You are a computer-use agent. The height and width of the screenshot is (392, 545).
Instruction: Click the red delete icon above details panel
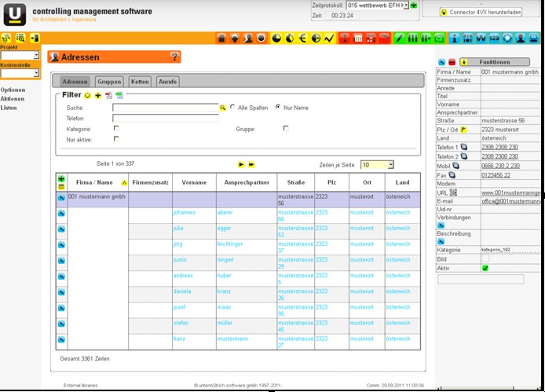452,62
